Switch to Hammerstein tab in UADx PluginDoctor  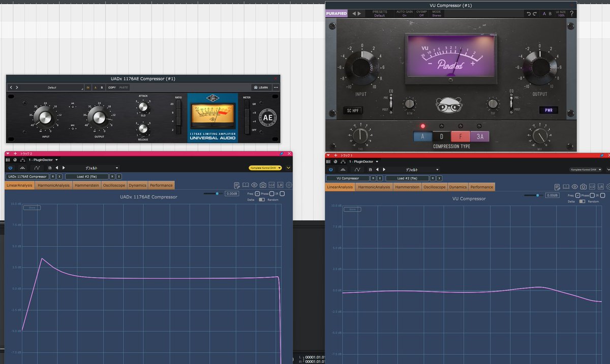click(x=87, y=185)
